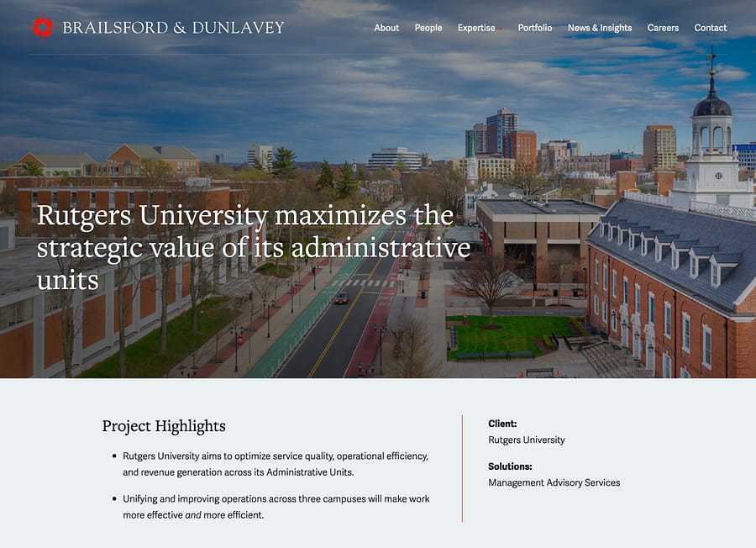Click the Project Highlights heading

click(164, 426)
